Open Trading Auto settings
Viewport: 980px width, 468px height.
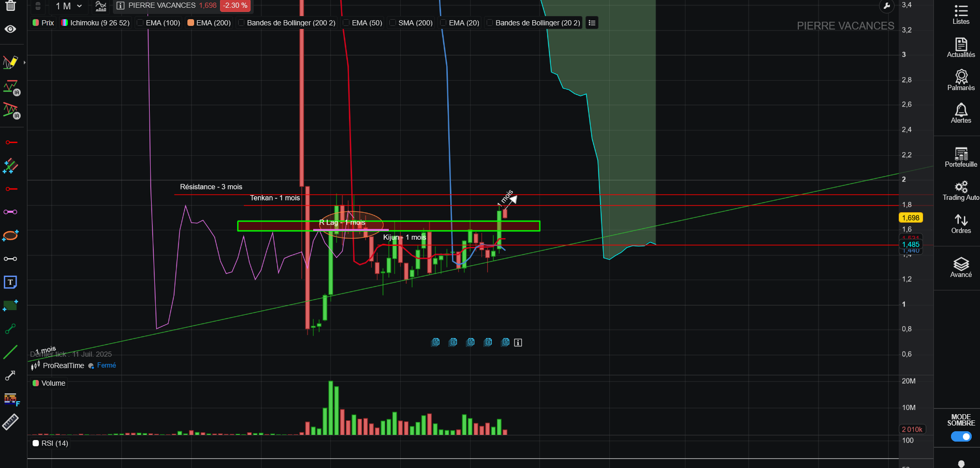(x=961, y=191)
